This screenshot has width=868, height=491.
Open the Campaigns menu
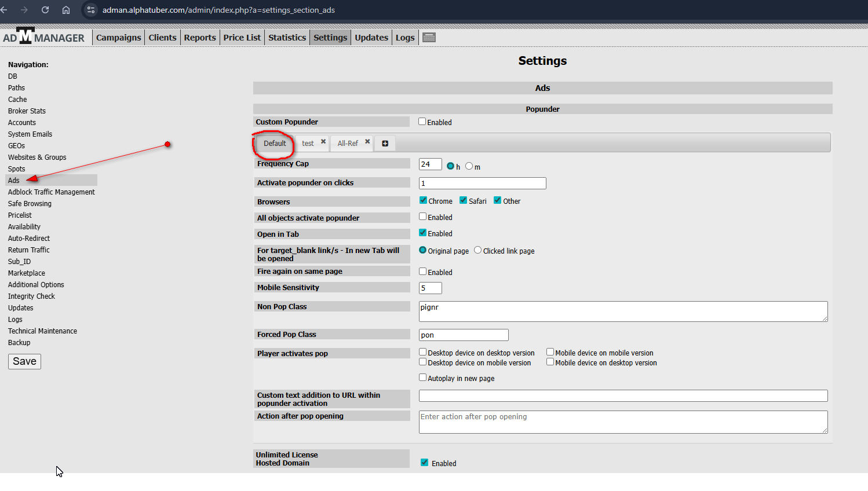[x=118, y=38]
